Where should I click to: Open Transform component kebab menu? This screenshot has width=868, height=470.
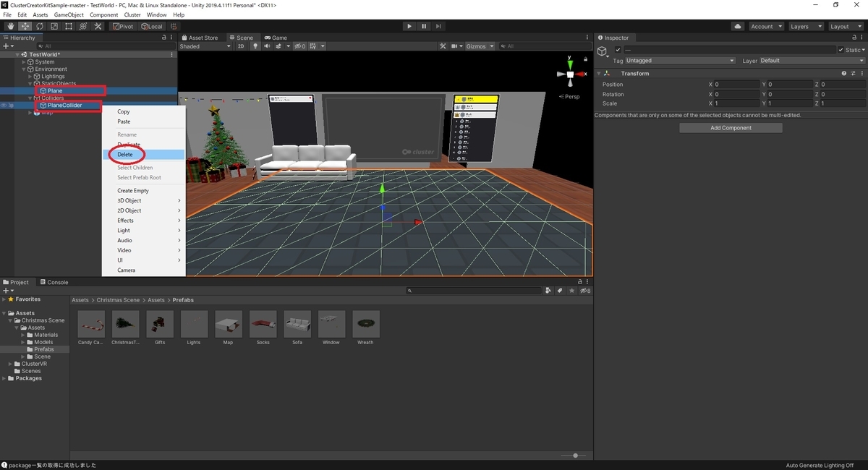861,73
